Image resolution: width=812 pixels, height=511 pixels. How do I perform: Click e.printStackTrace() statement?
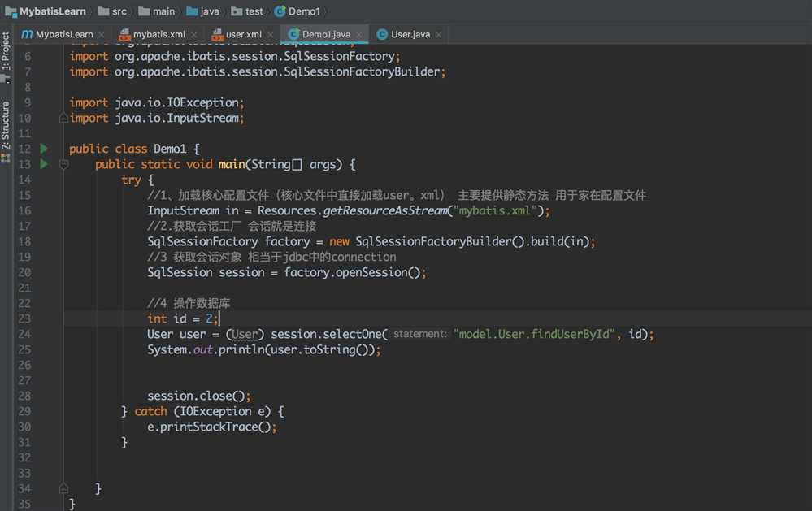[212, 427]
